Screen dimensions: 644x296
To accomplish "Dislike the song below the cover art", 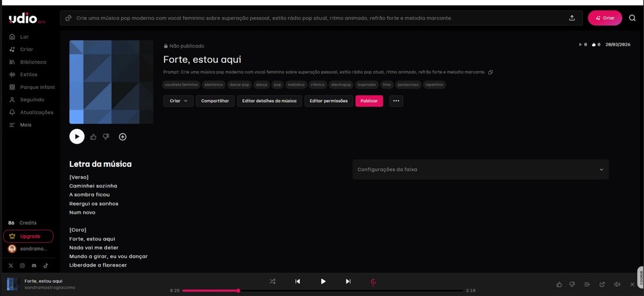I will (106, 136).
